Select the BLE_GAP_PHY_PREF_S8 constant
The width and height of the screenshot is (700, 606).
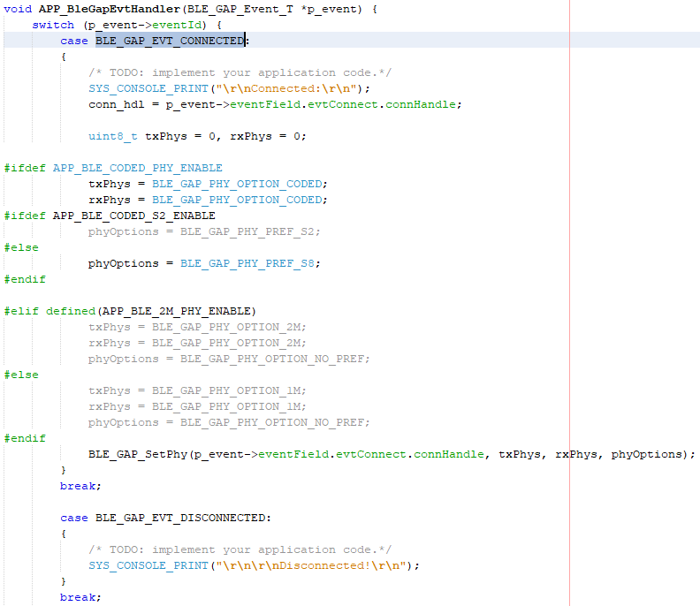250,263
